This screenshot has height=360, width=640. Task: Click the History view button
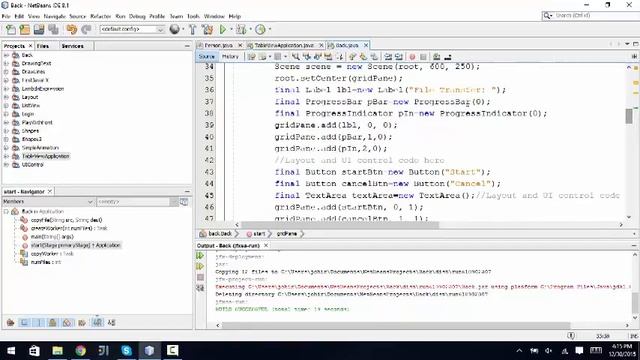pyautogui.click(x=230, y=57)
